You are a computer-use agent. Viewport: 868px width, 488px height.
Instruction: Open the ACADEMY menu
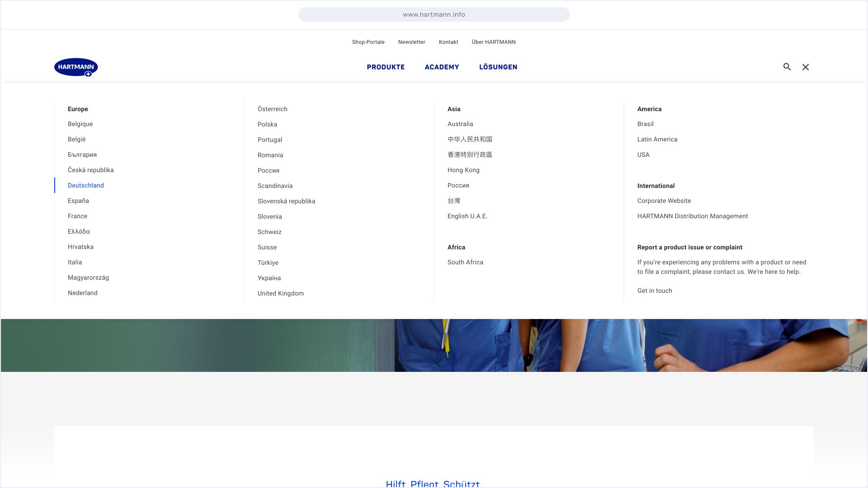(442, 67)
